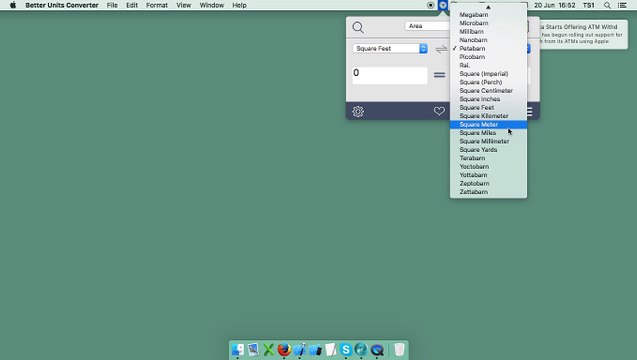Click the source value input field showing 0

(390, 76)
